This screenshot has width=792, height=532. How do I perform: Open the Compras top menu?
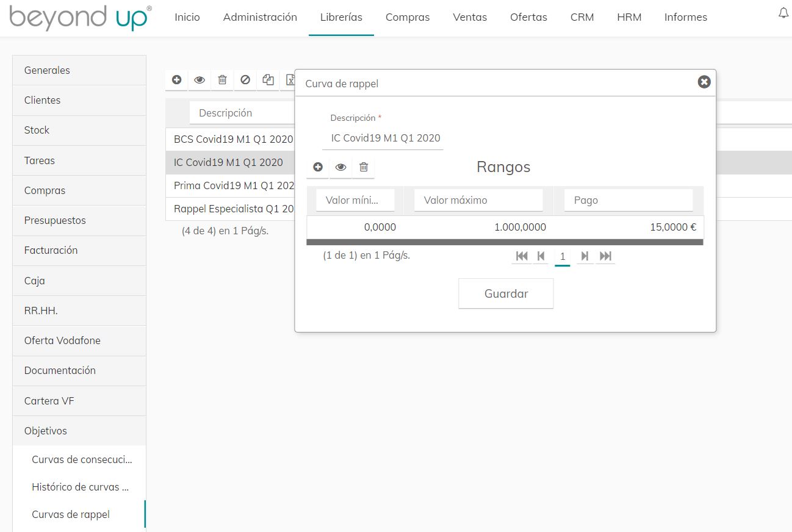pyautogui.click(x=408, y=17)
